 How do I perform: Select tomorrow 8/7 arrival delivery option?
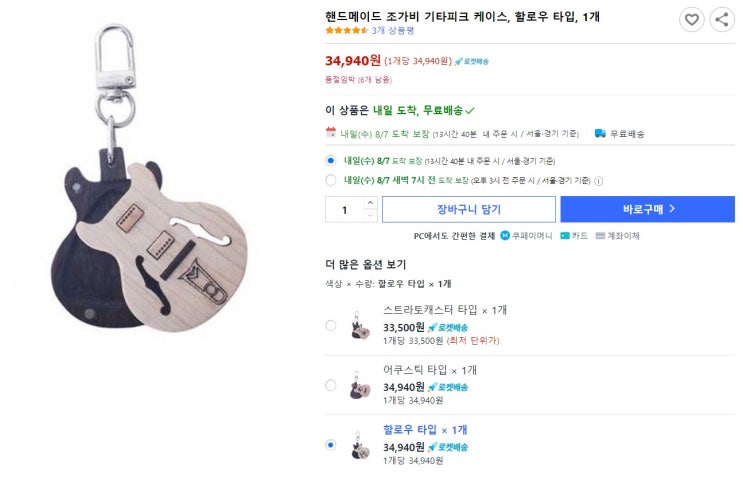click(331, 160)
